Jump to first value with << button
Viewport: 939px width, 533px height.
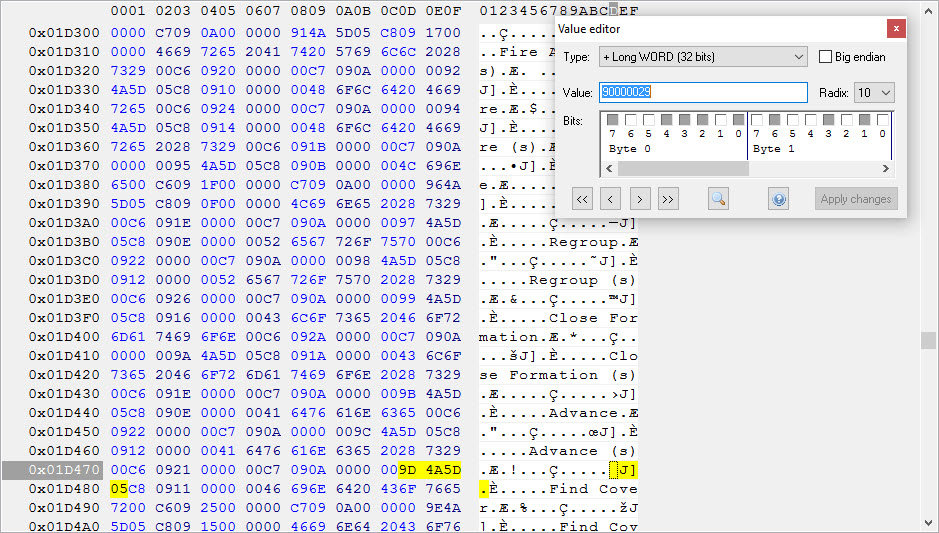coord(583,199)
